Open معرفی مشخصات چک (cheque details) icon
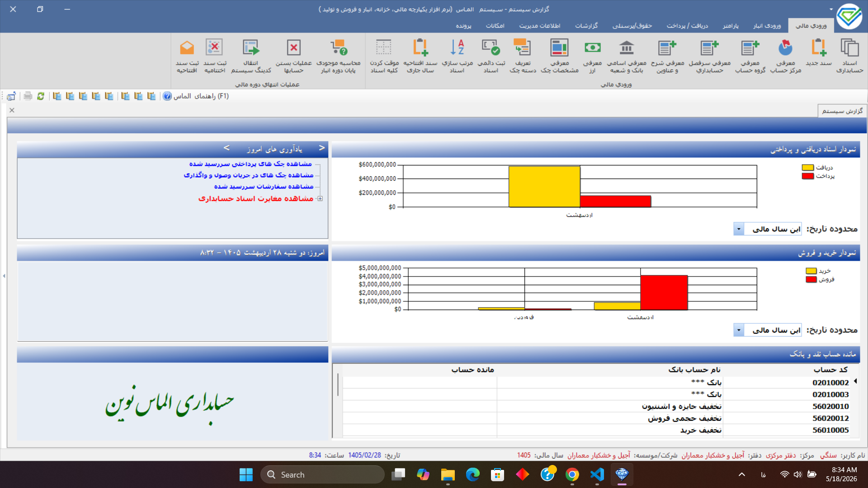 point(560,56)
